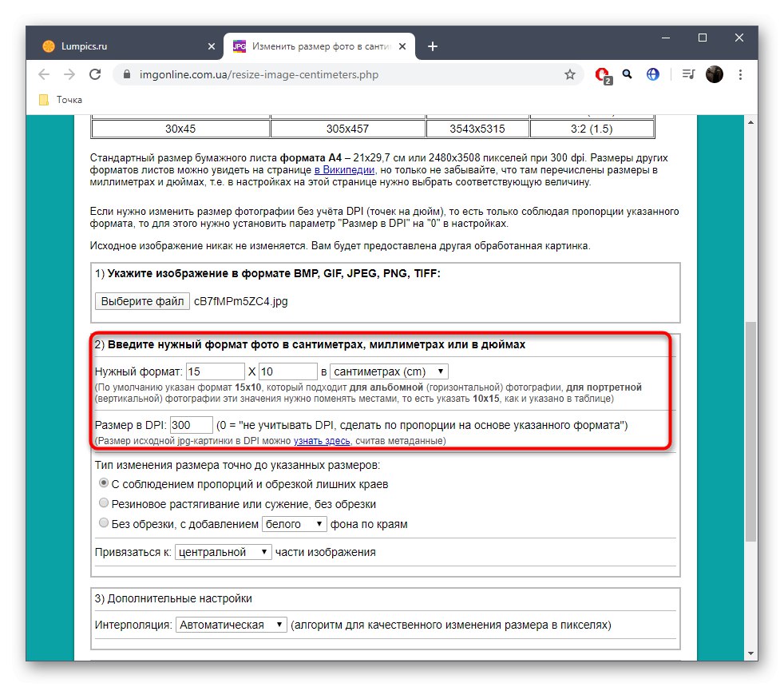This screenshot has height=687, width=784.
Task: Open the белого background color dropdown
Action: click(x=293, y=523)
